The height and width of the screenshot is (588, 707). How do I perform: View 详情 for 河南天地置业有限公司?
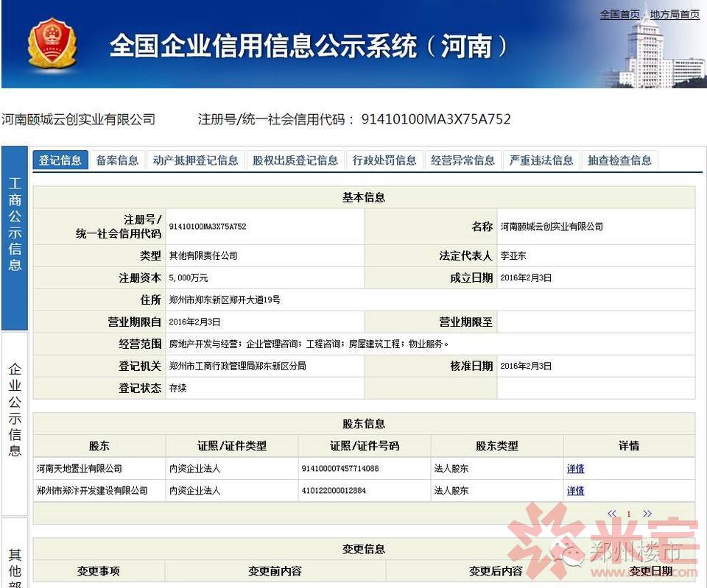pyautogui.click(x=575, y=469)
